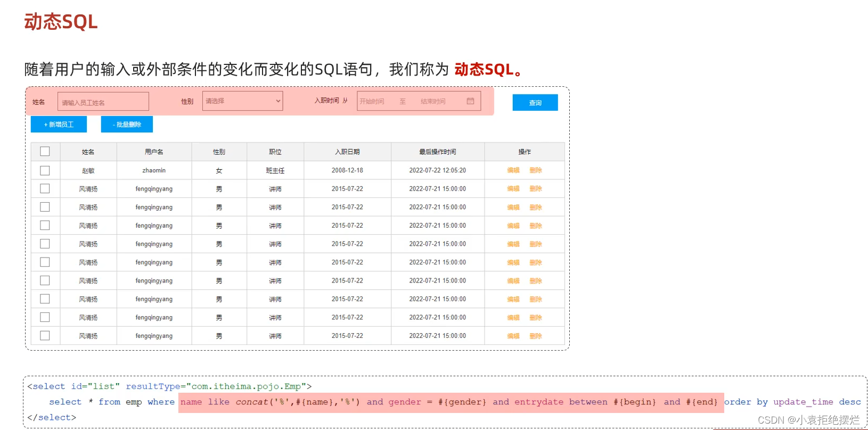The width and height of the screenshot is (868, 430).
Task: Click the 性别 column header
Action: point(219,152)
